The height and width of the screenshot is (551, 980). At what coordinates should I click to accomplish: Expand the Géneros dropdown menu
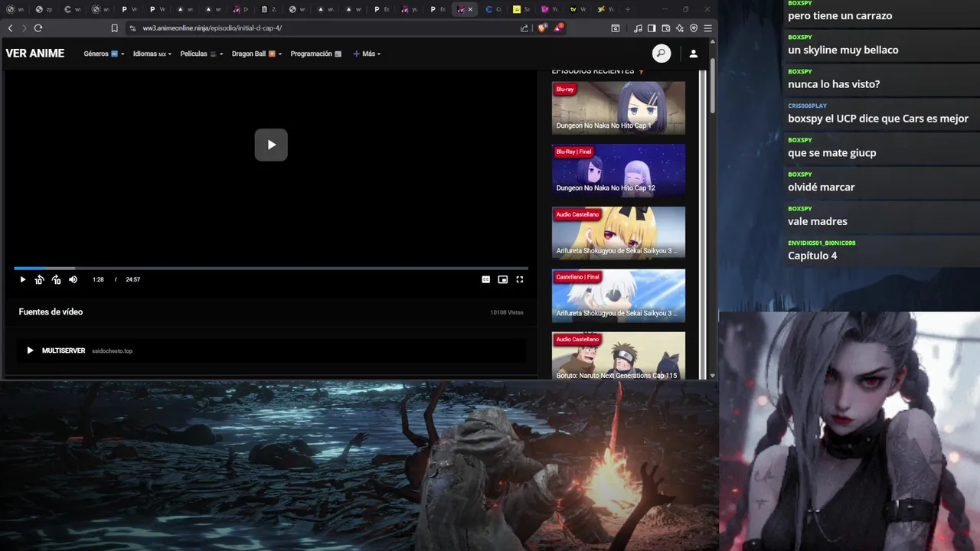tap(104, 54)
